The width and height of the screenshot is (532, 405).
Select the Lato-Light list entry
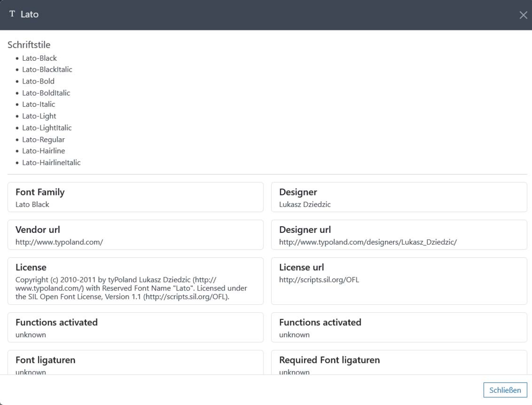coord(39,116)
